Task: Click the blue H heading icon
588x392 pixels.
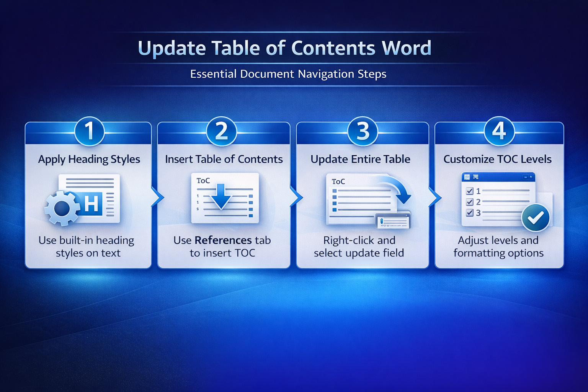Action: [x=92, y=203]
